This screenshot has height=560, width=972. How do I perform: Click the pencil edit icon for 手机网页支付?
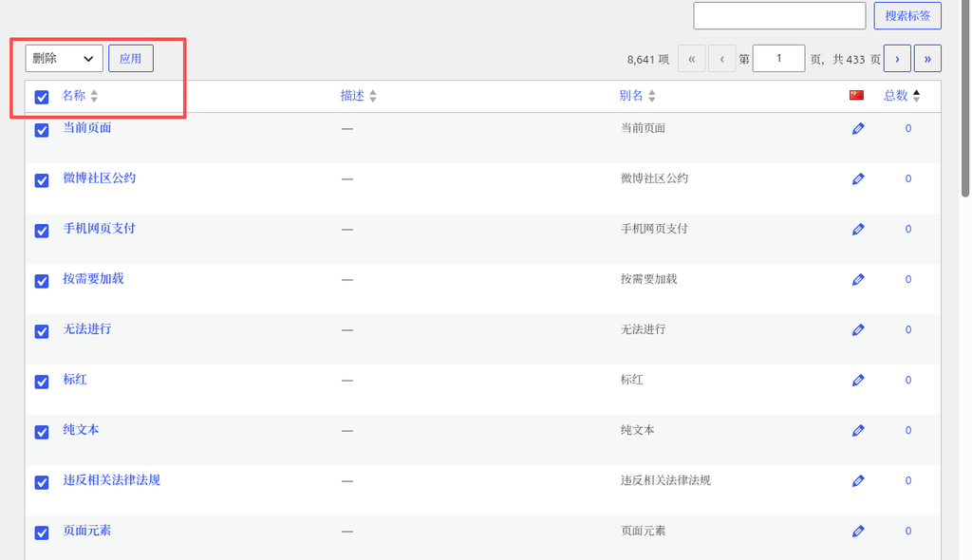point(858,229)
